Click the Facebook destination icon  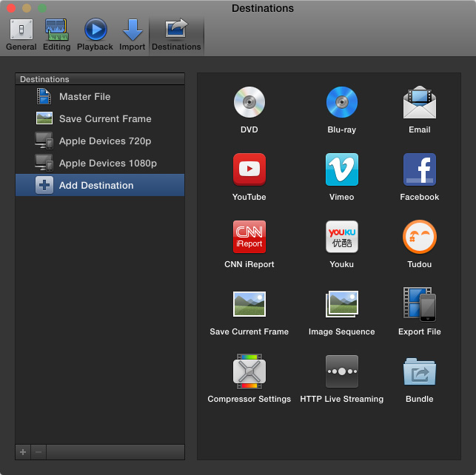click(420, 169)
